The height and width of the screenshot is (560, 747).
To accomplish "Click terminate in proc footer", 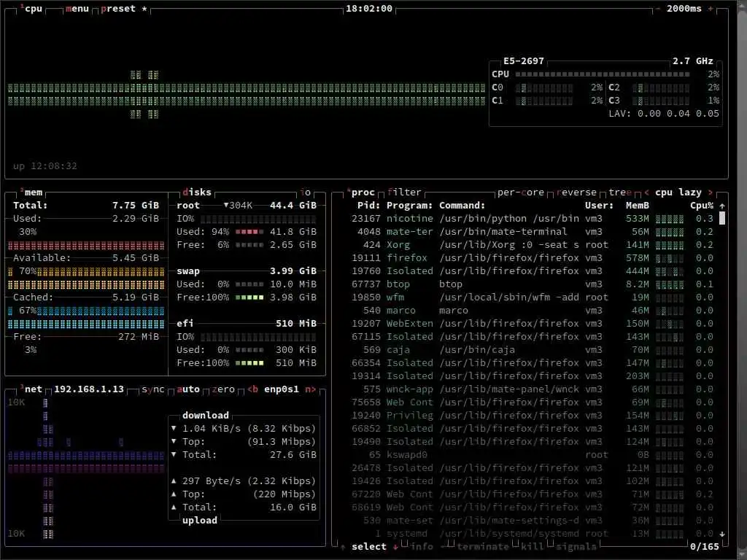I will coord(483,547).
